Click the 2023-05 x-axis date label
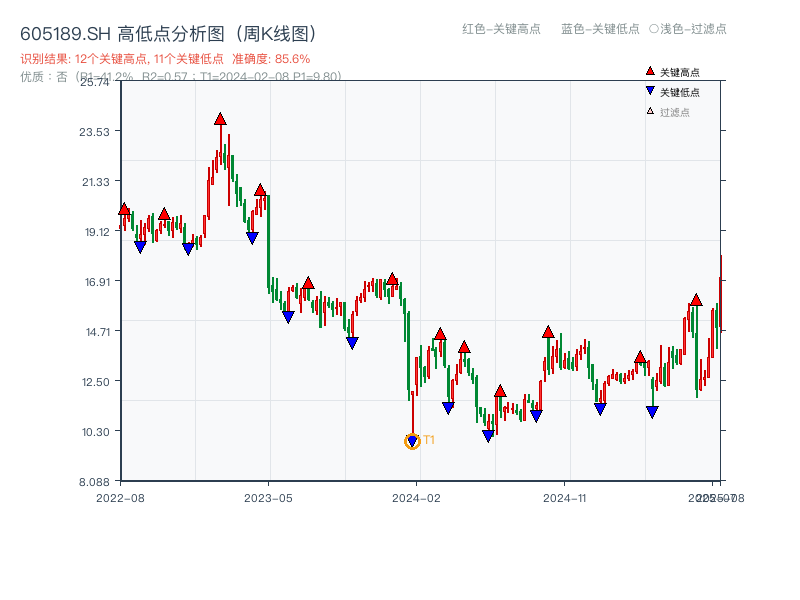This screenshot has height=600, width=800. pos(268,497)
